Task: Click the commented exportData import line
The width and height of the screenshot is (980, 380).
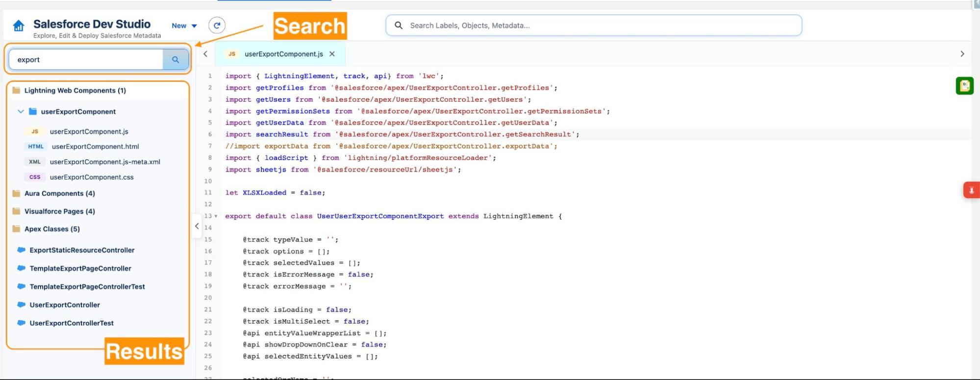Action: [391, 146]
